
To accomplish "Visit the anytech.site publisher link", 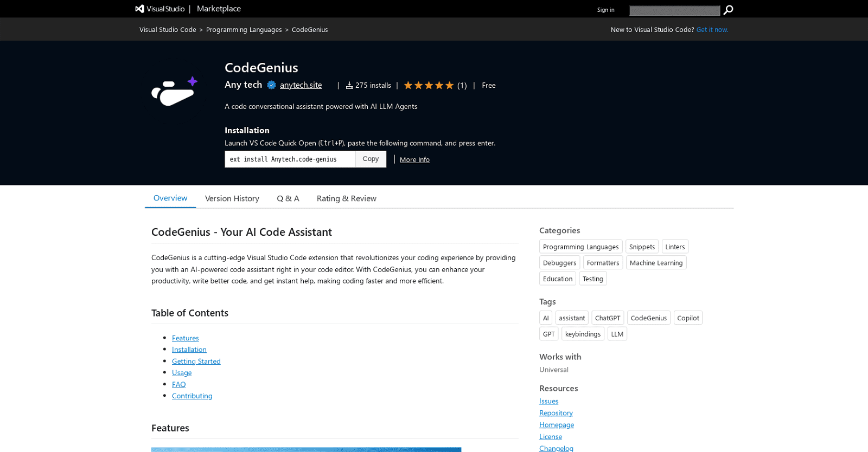I will (301, 85).
